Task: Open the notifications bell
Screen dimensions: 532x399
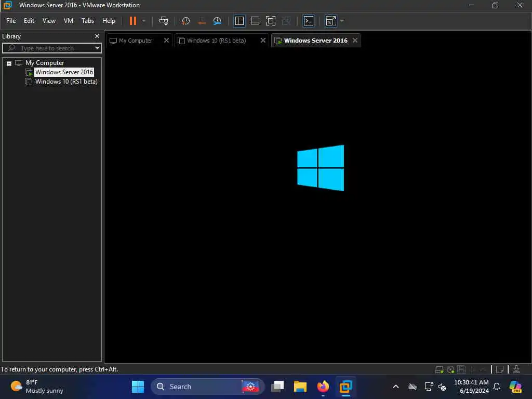Action: [496, 387]
